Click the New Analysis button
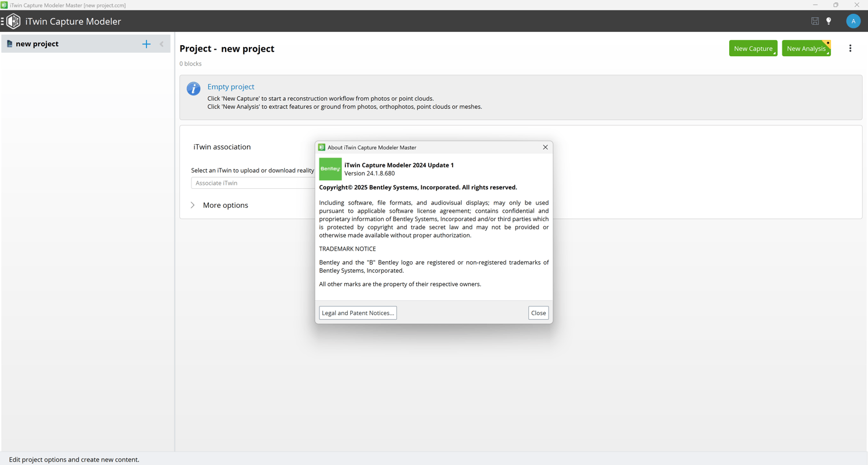Screen dimensions: 868x465 [x=806, y=49]
